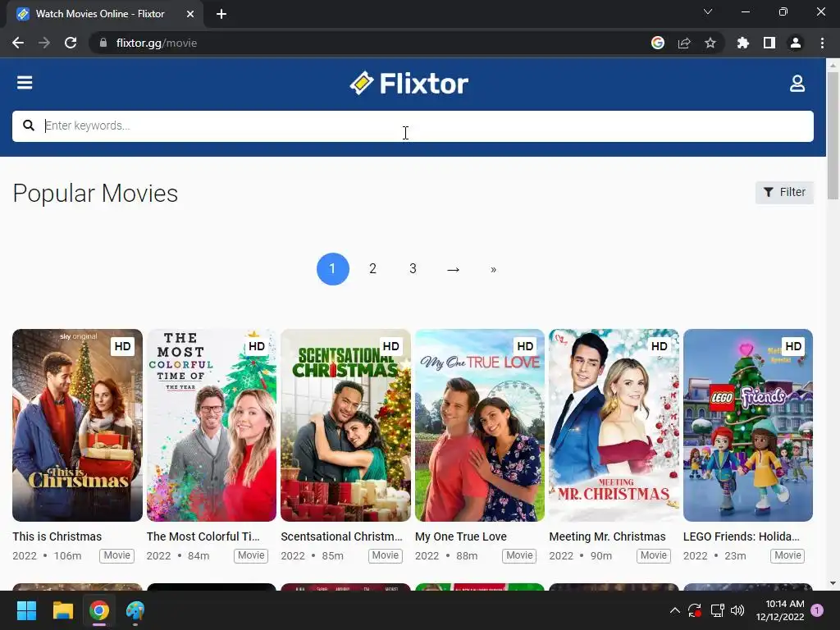Reload the Flixtor page
This screenshot has height=630, width=840.
[x=71, y=43]
